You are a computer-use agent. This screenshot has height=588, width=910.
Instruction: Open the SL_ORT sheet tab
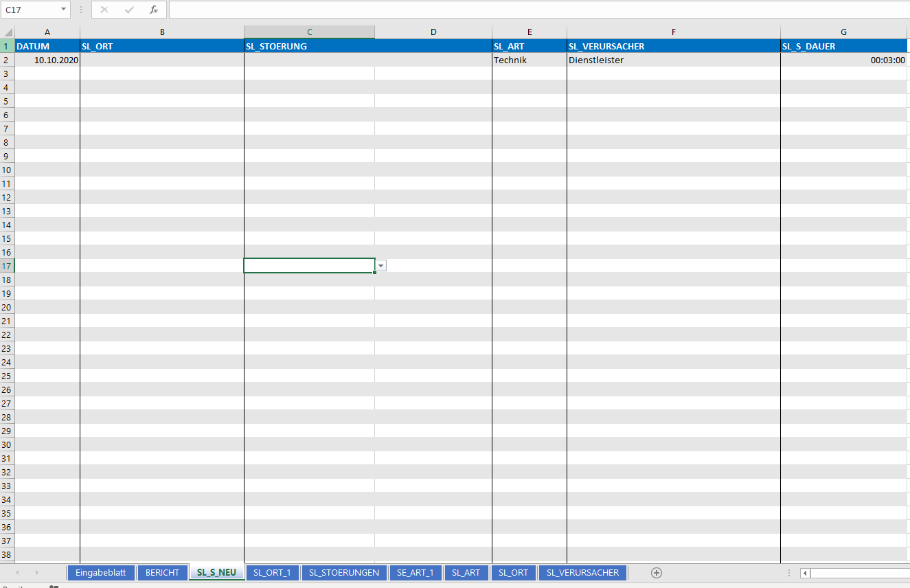(514, 573)
